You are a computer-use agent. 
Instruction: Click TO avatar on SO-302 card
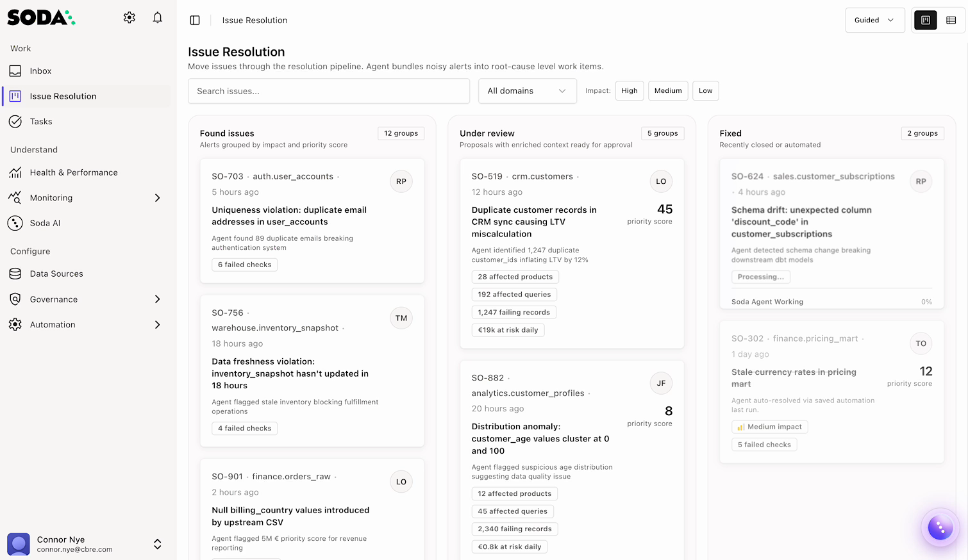[921, 343]
